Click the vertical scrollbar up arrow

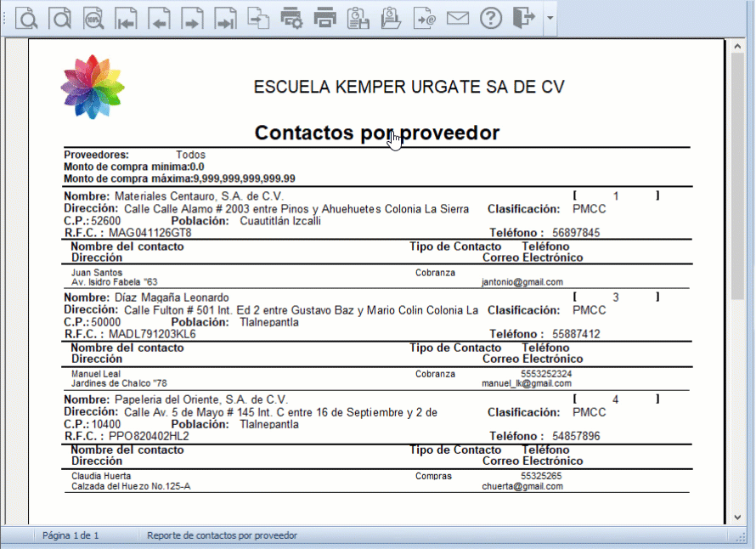[736, 45]
